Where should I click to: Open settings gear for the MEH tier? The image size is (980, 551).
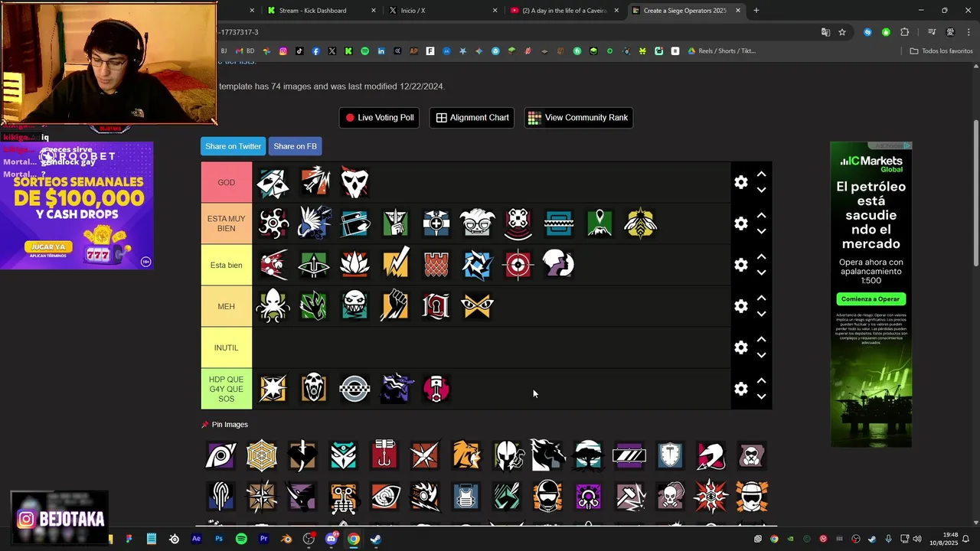(741, 306)
